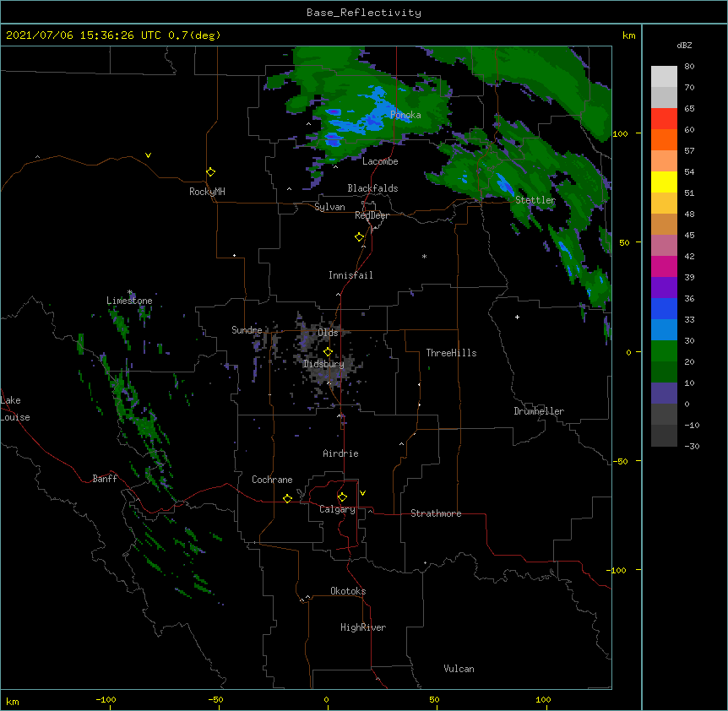Viewport: 728px width, 711px height.
Task: Select the orange 60-57 dBZ legend swatch
Action: coord(664,139)
